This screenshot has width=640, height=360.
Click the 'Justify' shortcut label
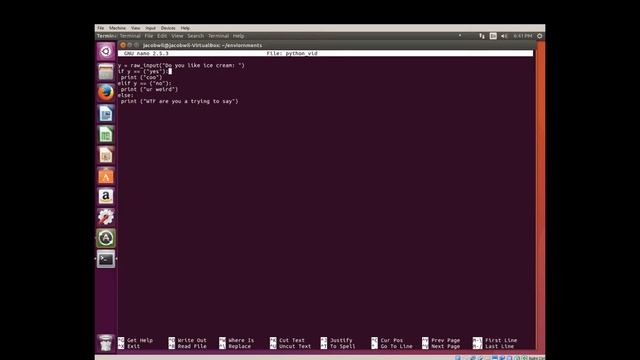[341, 340]
